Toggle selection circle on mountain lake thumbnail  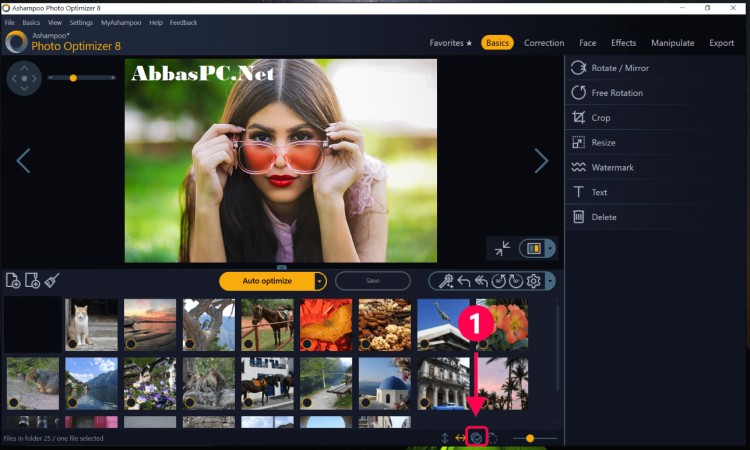tap(72, 402)
